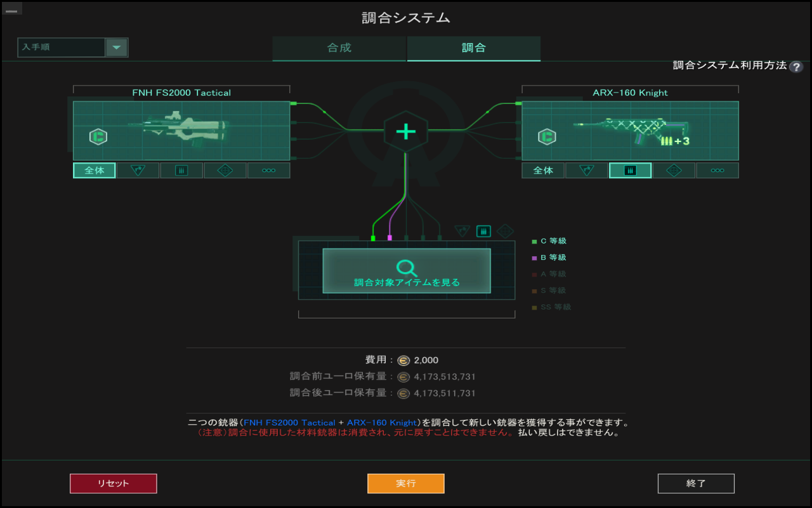Toggle active ammo filter under ARX-160 Knight

tap(630, 171)
